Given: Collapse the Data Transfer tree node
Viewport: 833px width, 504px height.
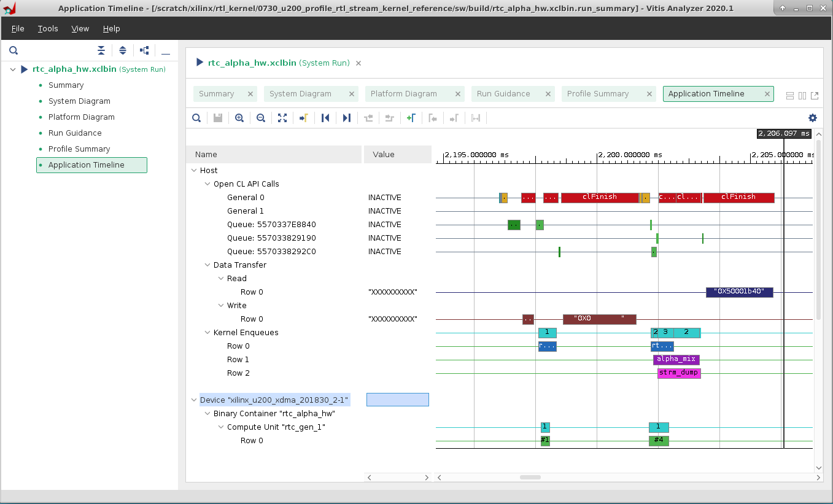Looking at the screenshot, I should 207,265.
